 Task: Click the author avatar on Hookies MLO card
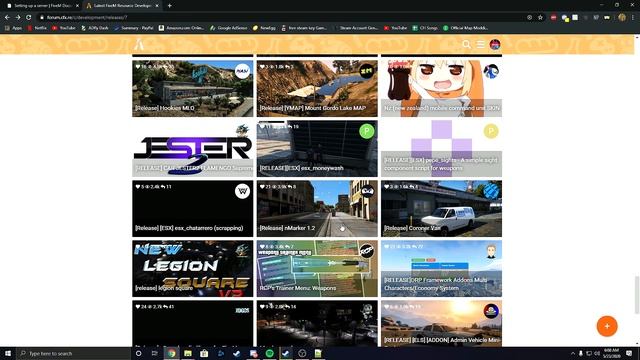(x=242, y=71)
